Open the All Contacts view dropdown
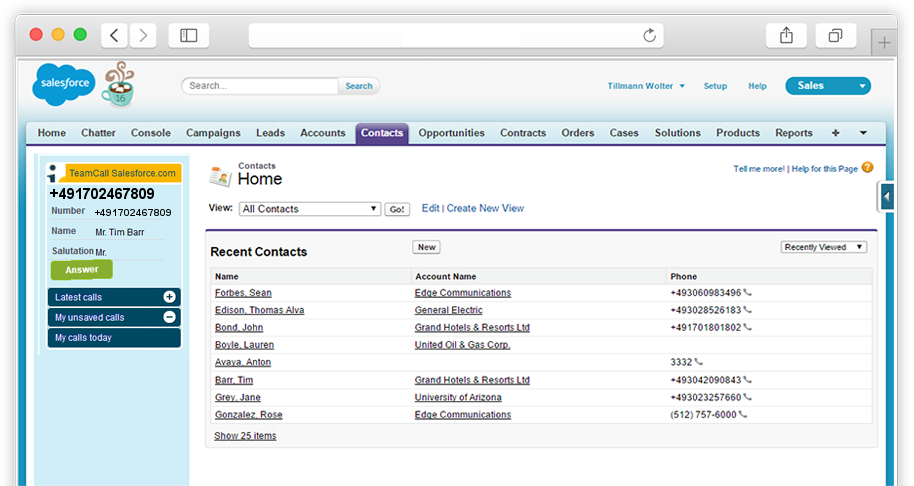The width and height of the screenshot is (914, 486). coord(310,209)
